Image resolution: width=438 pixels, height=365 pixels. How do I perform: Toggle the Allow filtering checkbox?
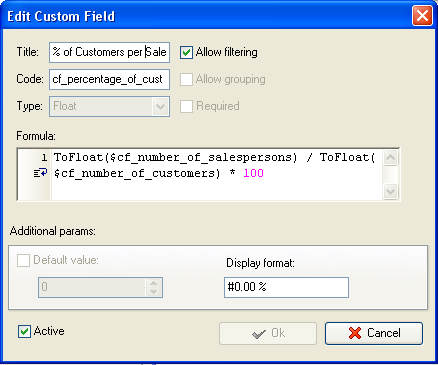[186, 52]
